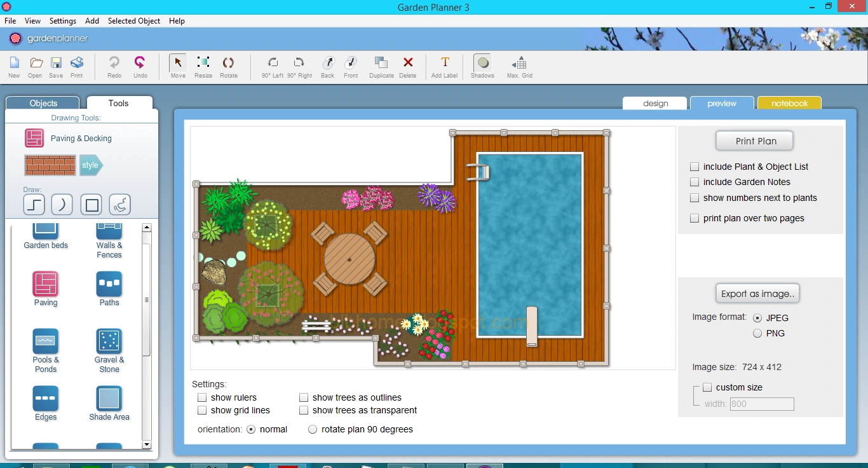868x468 pixels.
Task: Enable the custom size checkbox
Action: point(707,387)
